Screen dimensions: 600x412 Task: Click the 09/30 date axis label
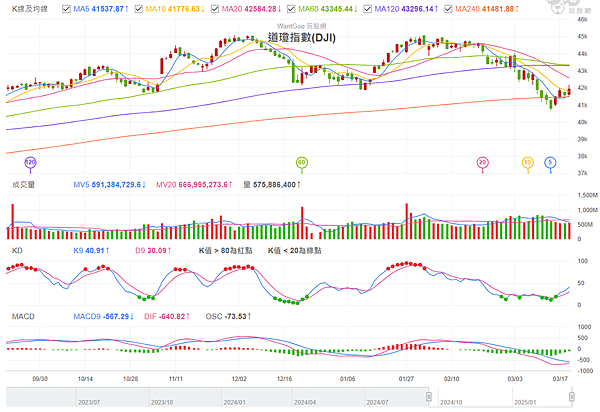40,379
